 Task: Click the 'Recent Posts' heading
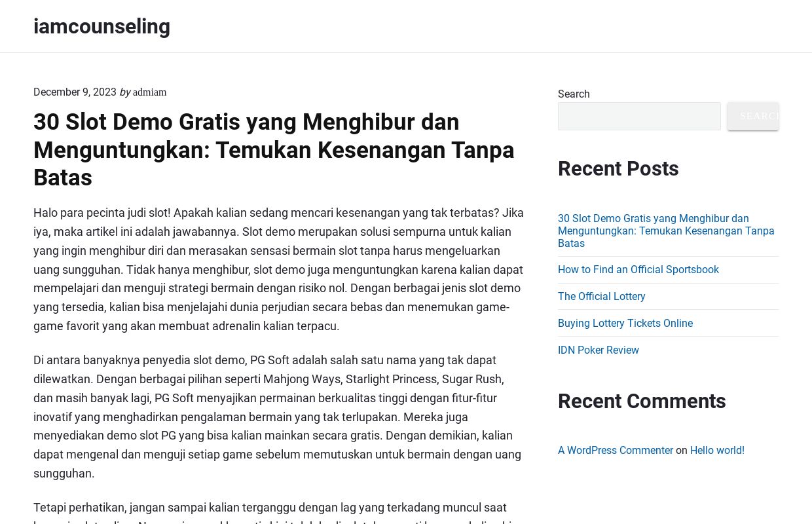[618, 168]
